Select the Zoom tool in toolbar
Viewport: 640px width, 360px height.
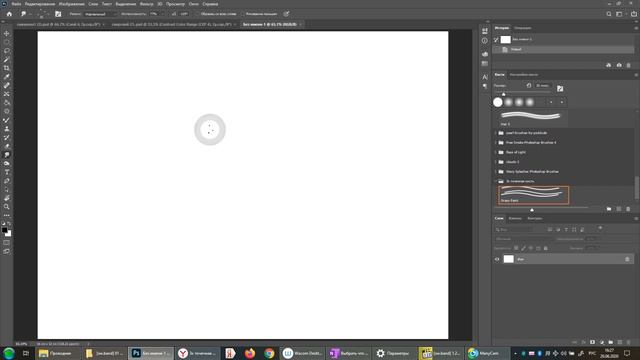7,207
